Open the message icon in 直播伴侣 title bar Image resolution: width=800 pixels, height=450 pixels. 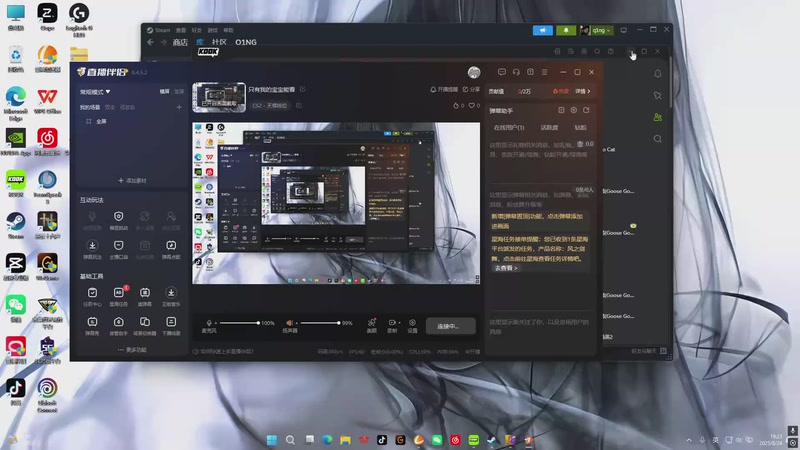[x=502, y=72]
